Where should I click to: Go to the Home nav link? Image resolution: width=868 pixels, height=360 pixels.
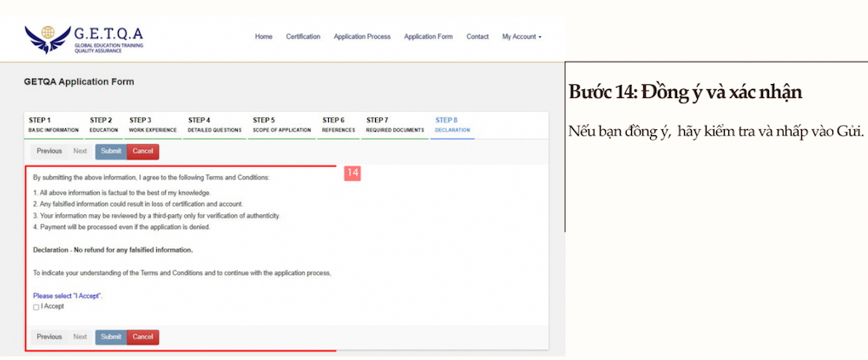pyautogui.click(x=264, y=37)
